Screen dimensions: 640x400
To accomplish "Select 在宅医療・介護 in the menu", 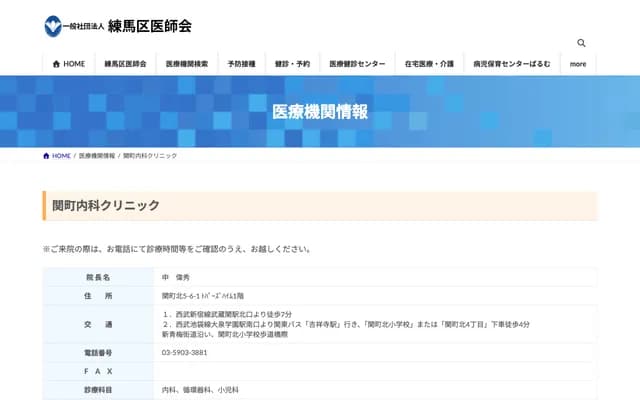I will pyautogui.click(x=428, y=63).
